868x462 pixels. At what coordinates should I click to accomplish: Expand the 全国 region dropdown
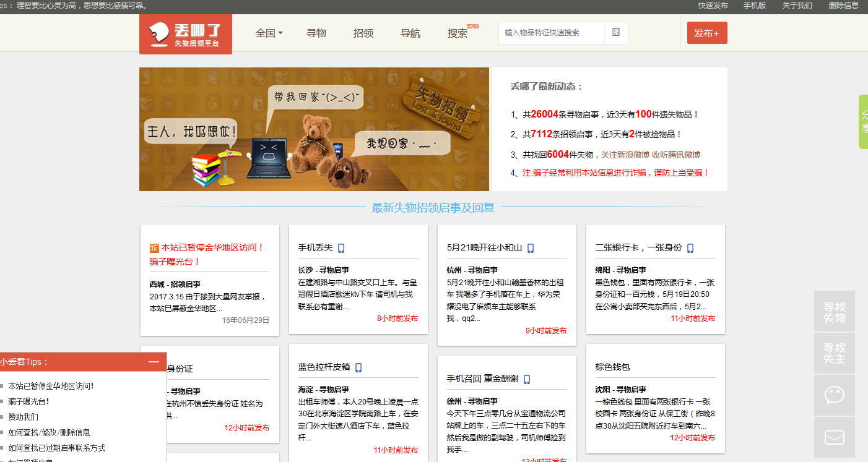tap(269, 33)
